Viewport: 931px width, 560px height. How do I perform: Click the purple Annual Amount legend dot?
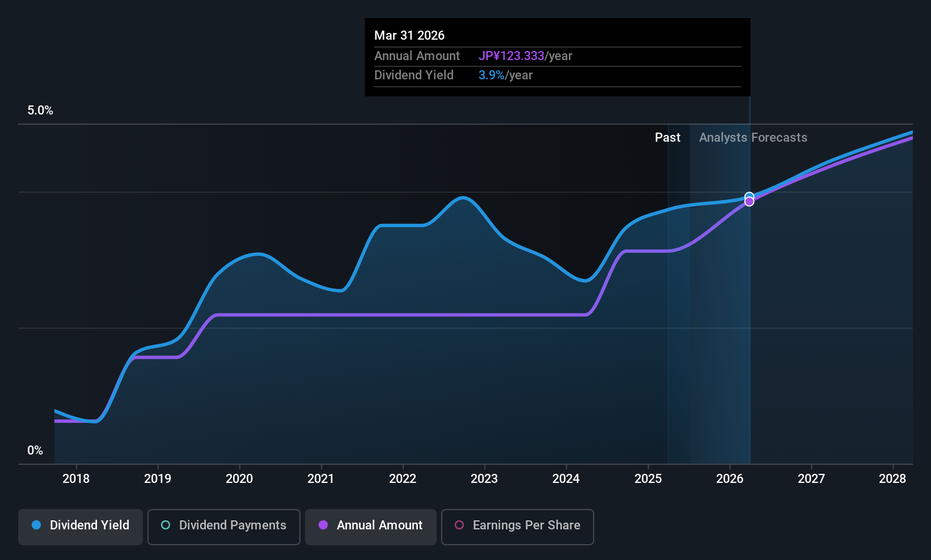coord(323,525)
